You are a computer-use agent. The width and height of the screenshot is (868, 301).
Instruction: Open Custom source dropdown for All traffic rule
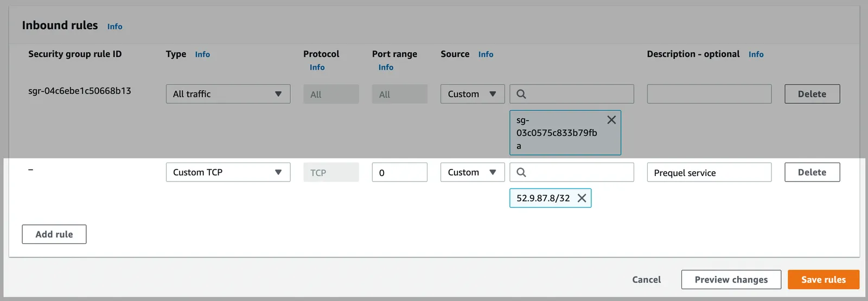click(473, 94)
